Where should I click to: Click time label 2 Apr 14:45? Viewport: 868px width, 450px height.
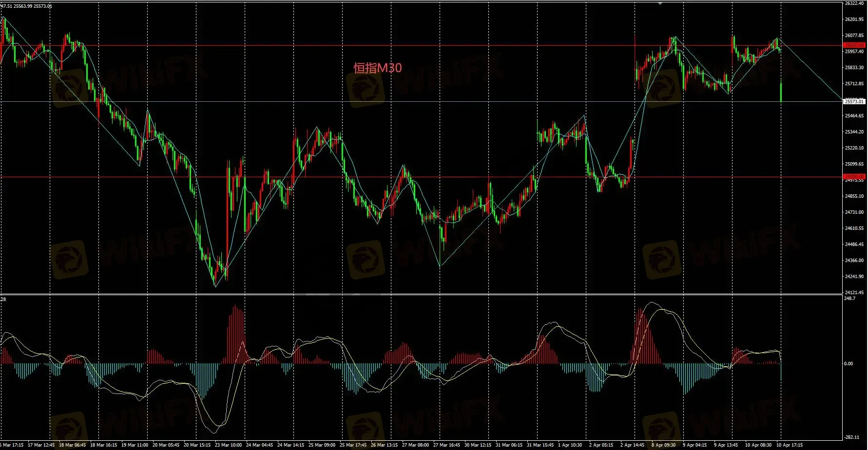coord(632,445)
